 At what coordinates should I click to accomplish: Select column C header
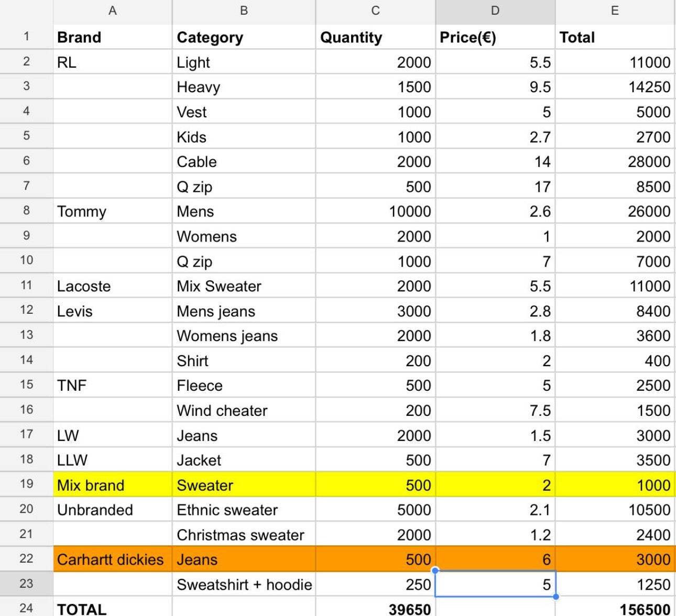[x=375, y=12]
